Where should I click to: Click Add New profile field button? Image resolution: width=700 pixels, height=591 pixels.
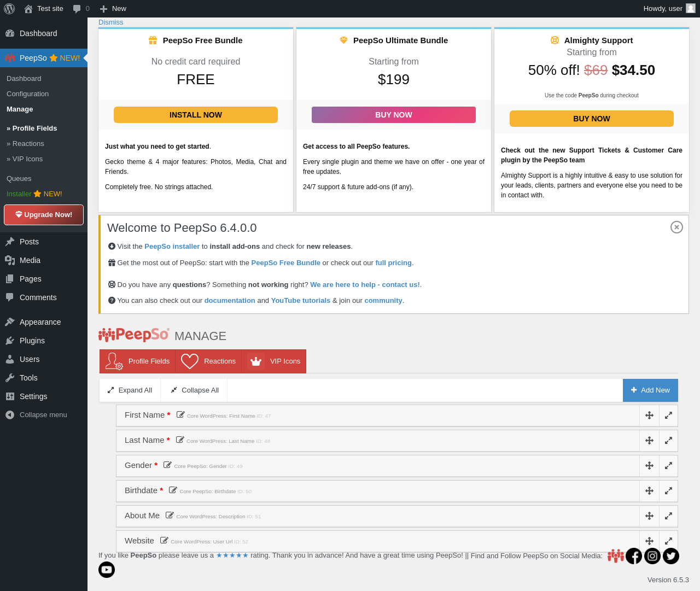[x=650, y=390]
